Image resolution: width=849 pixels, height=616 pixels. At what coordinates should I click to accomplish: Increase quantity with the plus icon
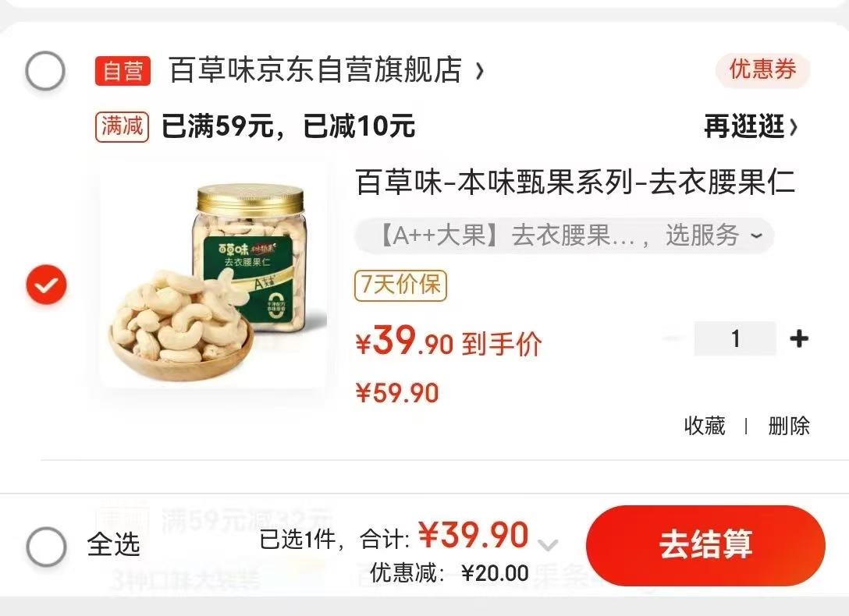tap(799, 338)
